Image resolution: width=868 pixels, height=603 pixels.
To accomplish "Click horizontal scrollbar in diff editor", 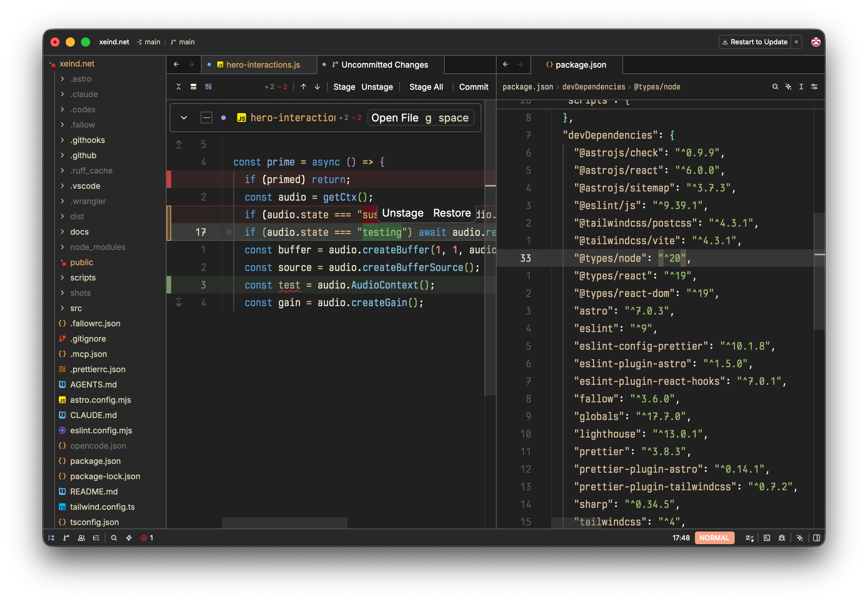I will pyautogui.click(x=284, y=523).
